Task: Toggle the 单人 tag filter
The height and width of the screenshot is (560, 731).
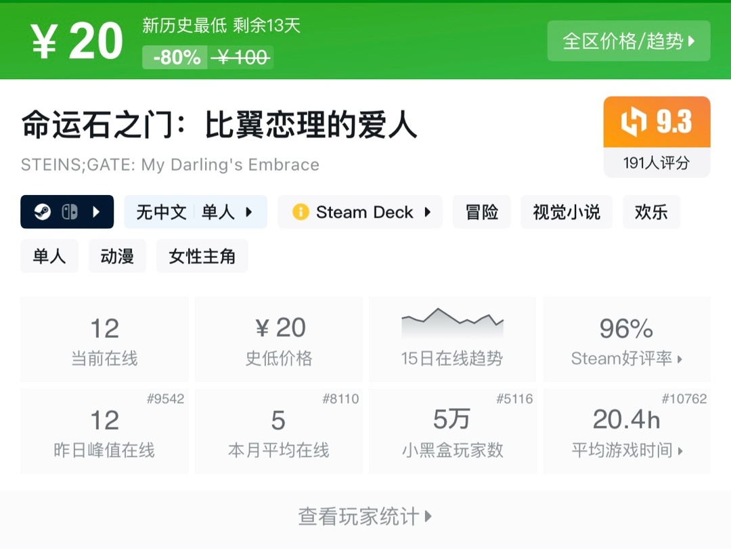Action: (49, 256)
